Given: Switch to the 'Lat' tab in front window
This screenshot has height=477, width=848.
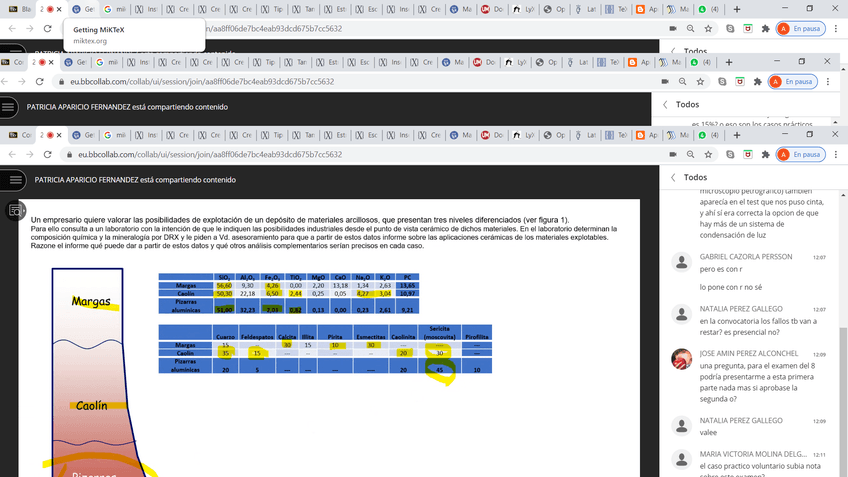Looking at the screenshot, I should click(585, 135).
